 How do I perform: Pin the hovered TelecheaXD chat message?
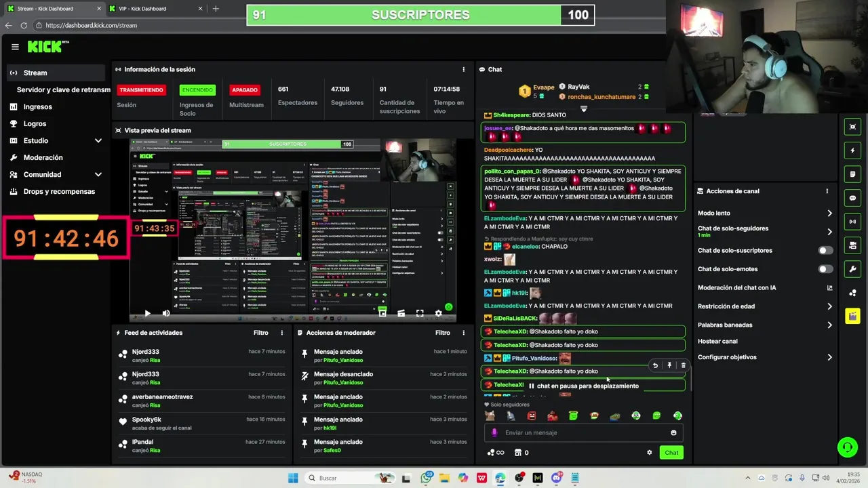[669, 365]
